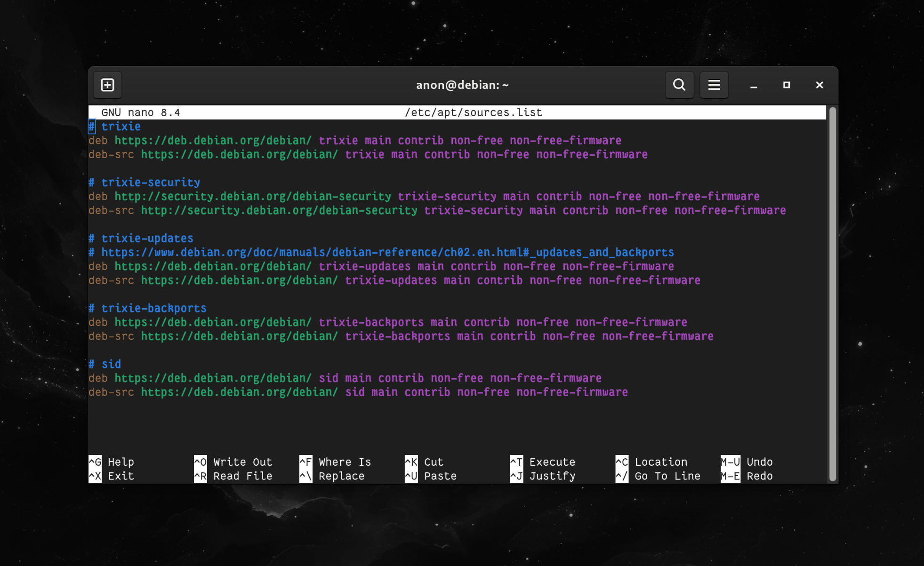This screenshot has height=566, width=924.
Task: Click the '# trixie-backports' comment line
Action: click(148, 308)
